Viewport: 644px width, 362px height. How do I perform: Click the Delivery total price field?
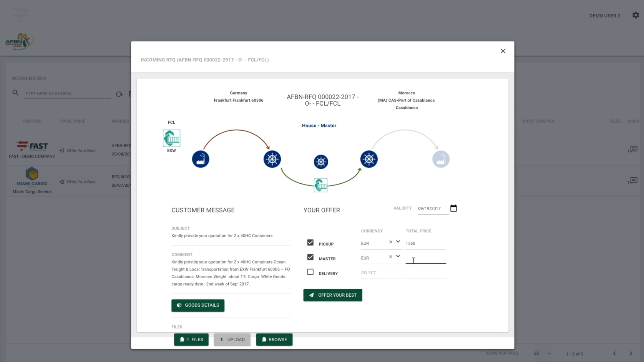pyautogui.click(x=426, y=273)
